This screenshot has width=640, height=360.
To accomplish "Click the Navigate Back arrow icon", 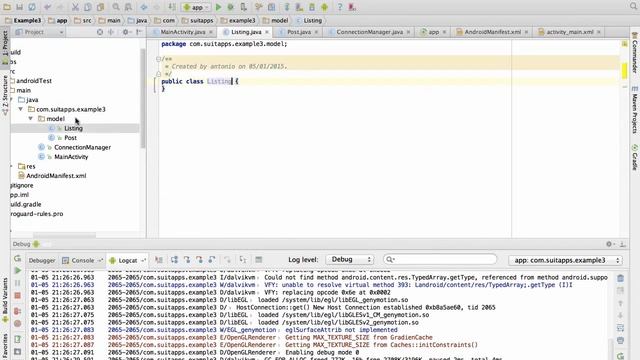I will click(x=144, y=7).
